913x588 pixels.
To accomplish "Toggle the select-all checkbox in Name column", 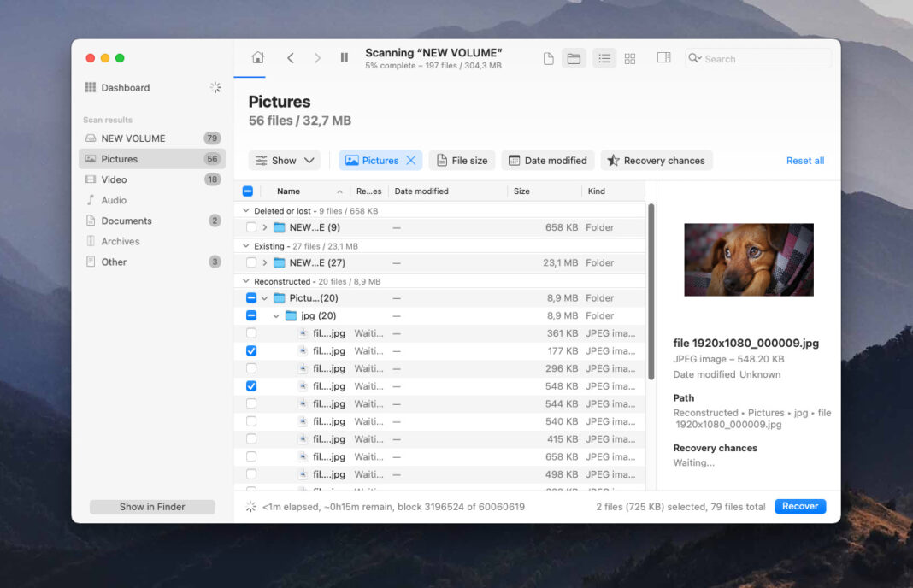I will pyautogui.click(x=247, y=191).
